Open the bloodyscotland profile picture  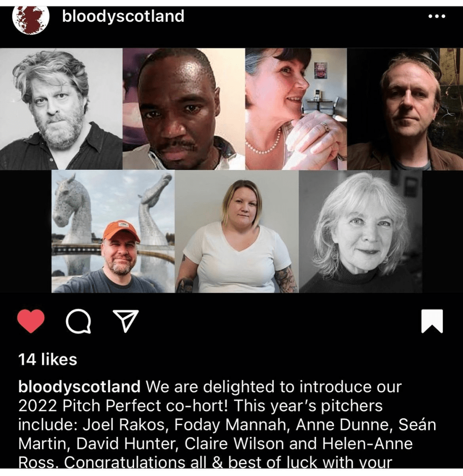click(x=31, y=20)
